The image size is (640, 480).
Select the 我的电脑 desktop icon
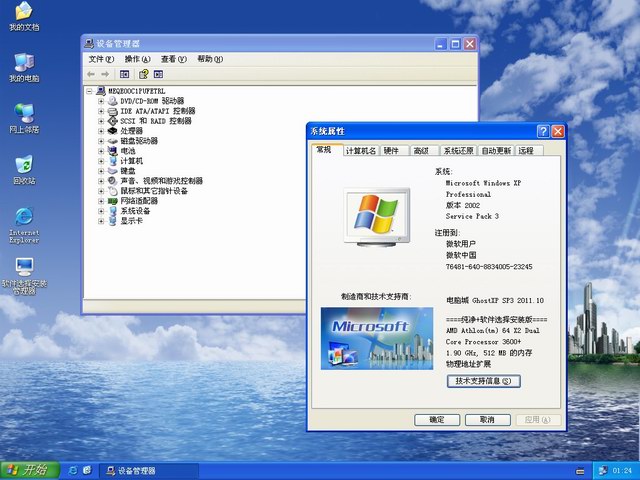24,67
